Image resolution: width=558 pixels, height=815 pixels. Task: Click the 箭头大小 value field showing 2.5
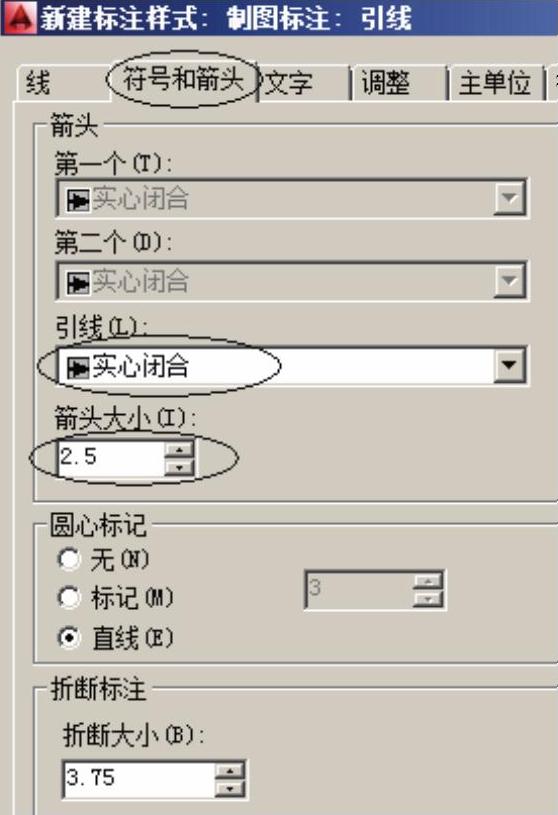[x=111, y=458]
